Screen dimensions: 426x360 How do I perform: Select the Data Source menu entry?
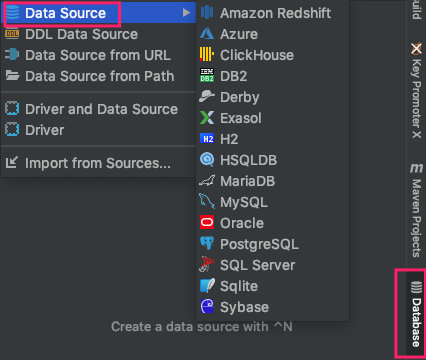coord(99,13)
